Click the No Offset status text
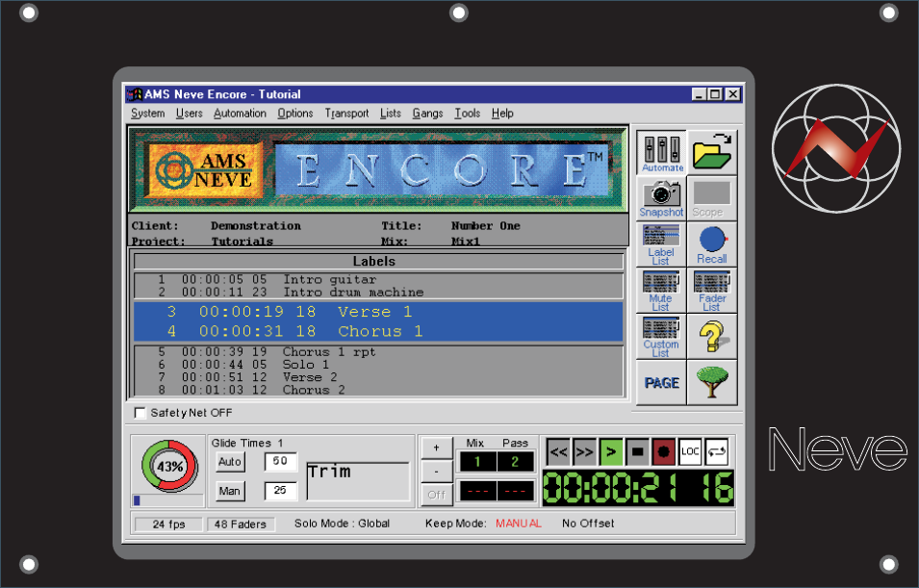919x588 pixels. tap(588, 524)
